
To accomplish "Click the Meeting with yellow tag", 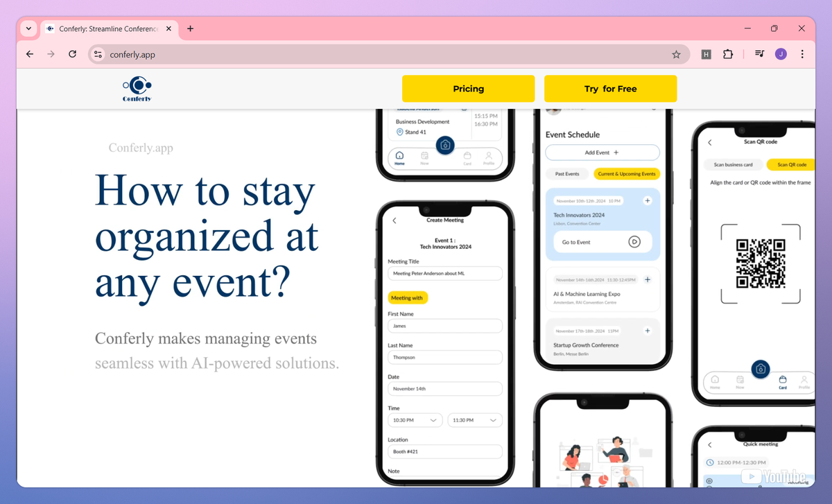I will point(408,297).
